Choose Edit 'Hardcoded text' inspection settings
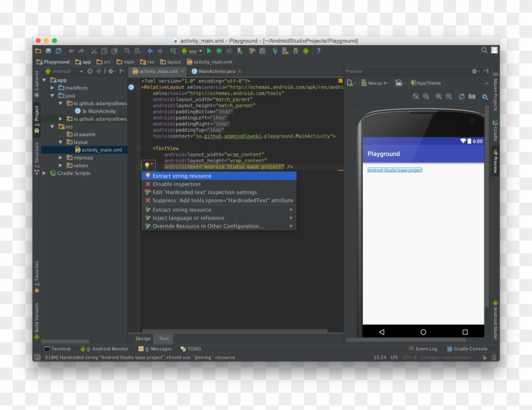 click(219, 192)
